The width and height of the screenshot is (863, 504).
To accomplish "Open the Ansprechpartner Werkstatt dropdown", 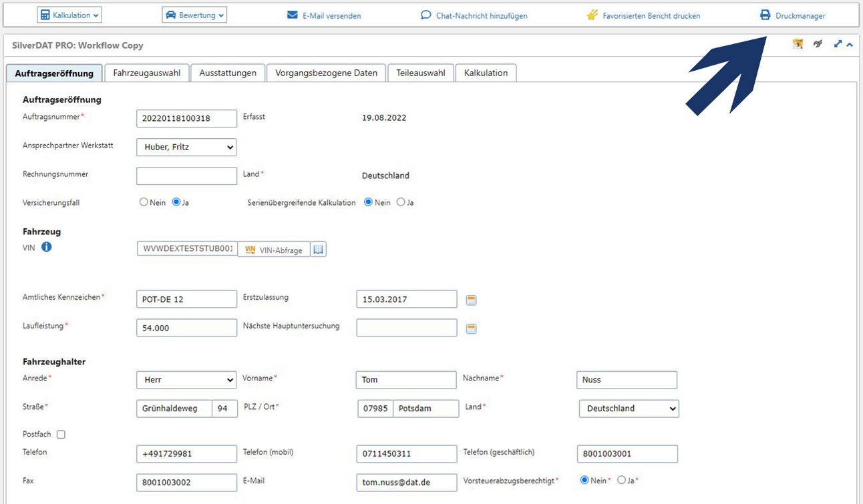I will (x=186, y=148).
